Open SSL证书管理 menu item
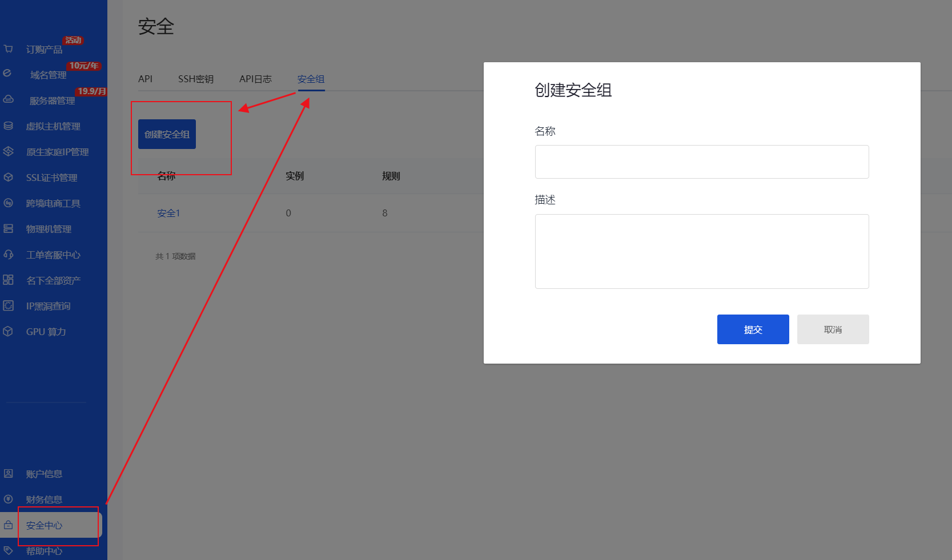 tap(51, 178)
